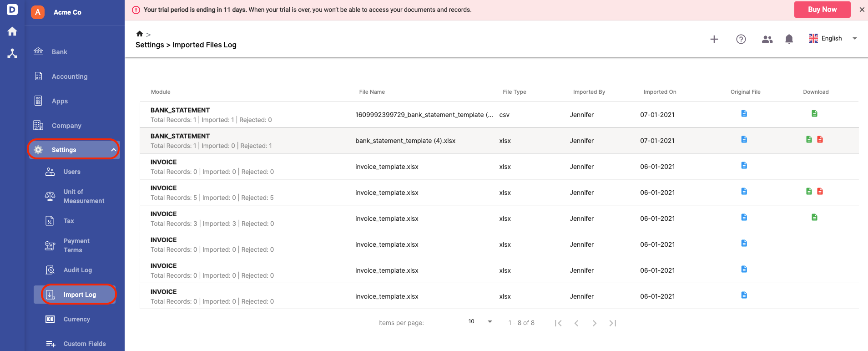868x351 pixels.
Task: Open the help question mark icon
Action: (741, 39)
